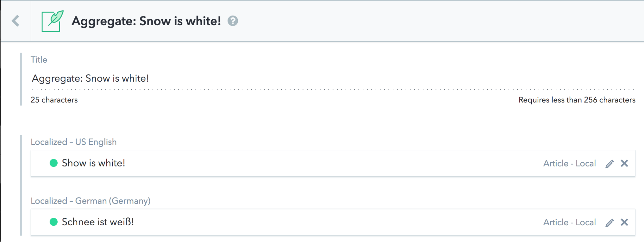Remove the 'Show is white!' linked entry
The height and width of the screenshot is (242, 644).
(x=624, y=163)
